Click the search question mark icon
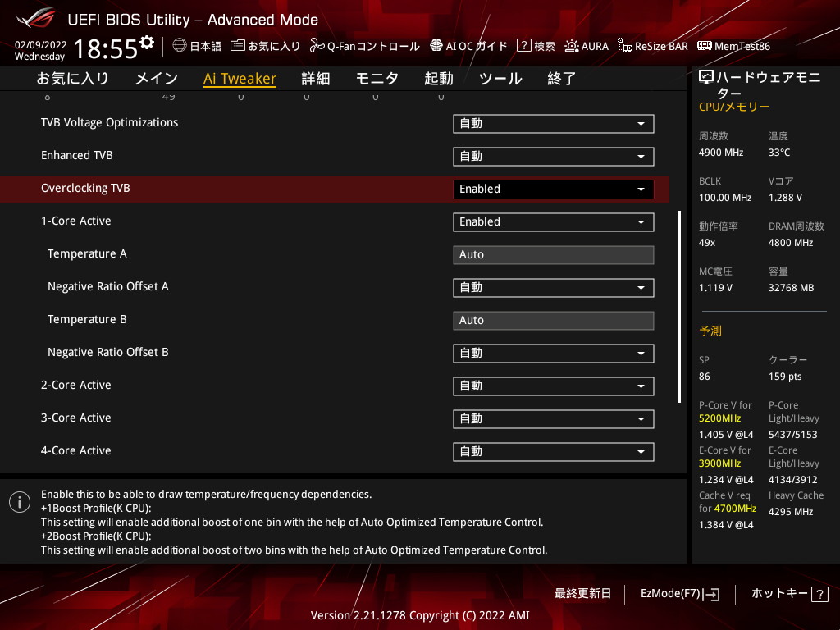Image resolution: width=840 pixels, height=630 pixels. 523,46
